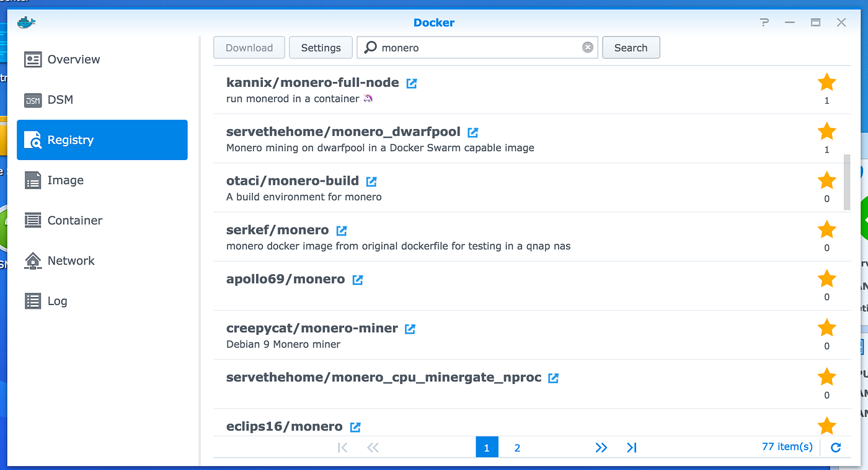Click the star for serkef/monero
The height and width of the screenshot is (470, 868).
tap(827, 229)
